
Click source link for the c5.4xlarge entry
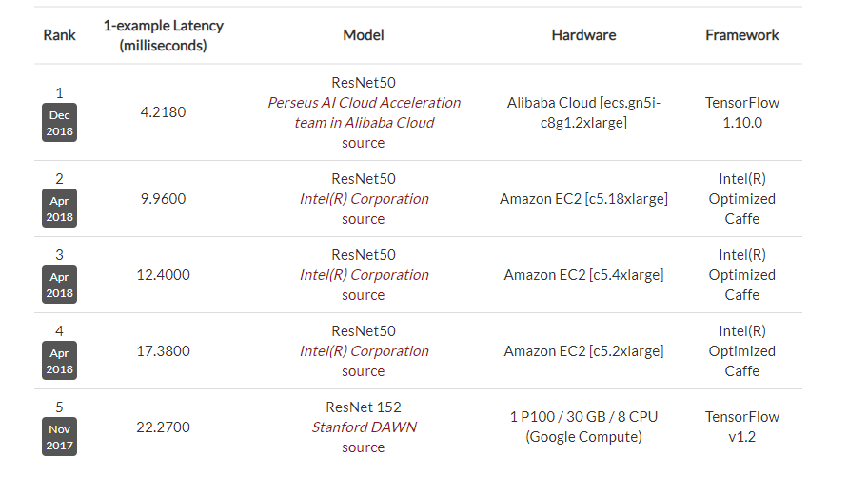pyautogui.click(x=364, y=295)
